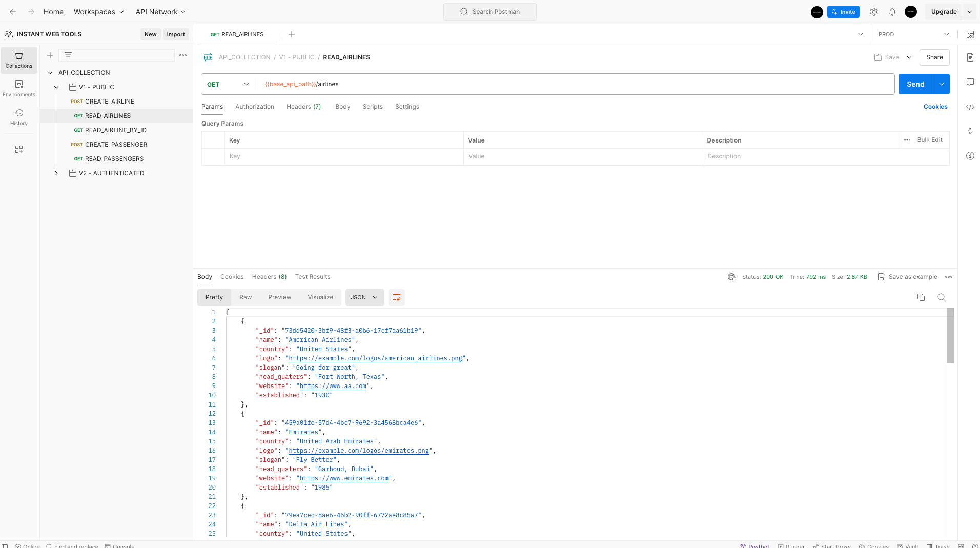Click the user avatar in the header
The height and width of the screenshot is (548, 980).
[x=911, y=12]
